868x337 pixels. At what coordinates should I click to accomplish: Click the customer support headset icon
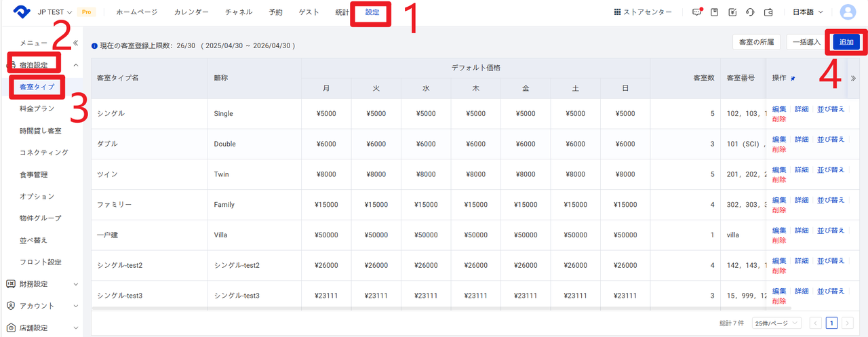pos(750,12)
